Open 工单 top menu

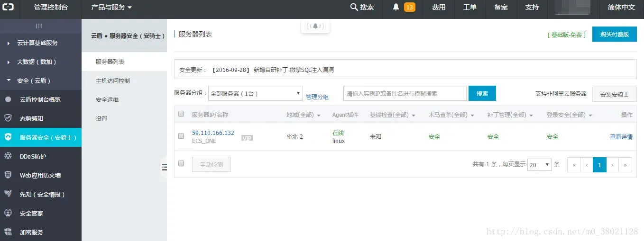point(469,7)
